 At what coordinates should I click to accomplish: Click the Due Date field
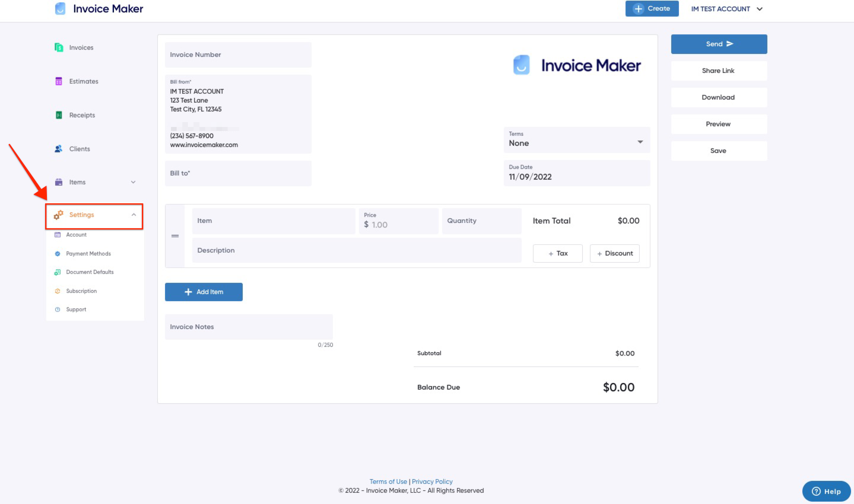click(577, 173)
